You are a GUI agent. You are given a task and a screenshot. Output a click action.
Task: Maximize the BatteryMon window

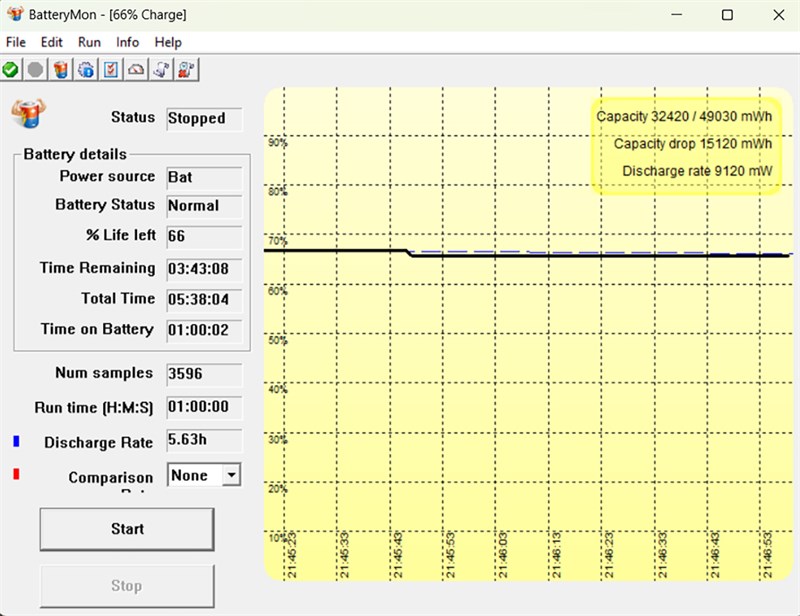click(x=727, y=15)
